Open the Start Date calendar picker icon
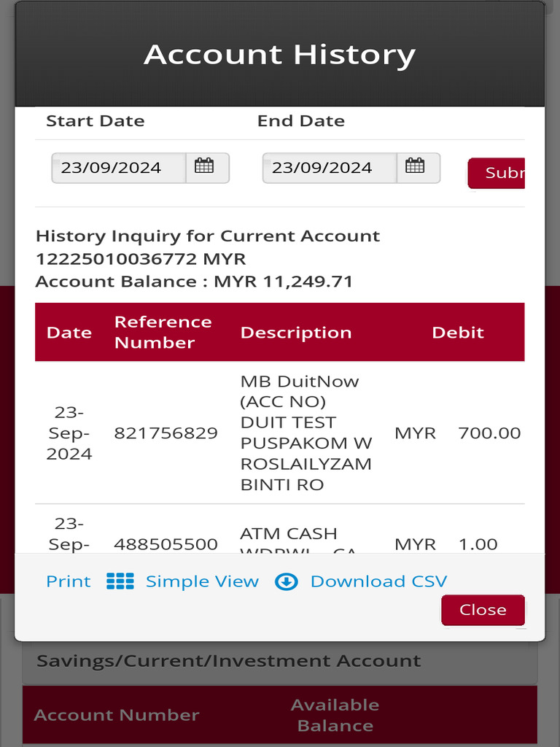This screenshot has width=560, height=747. [204, 166]
